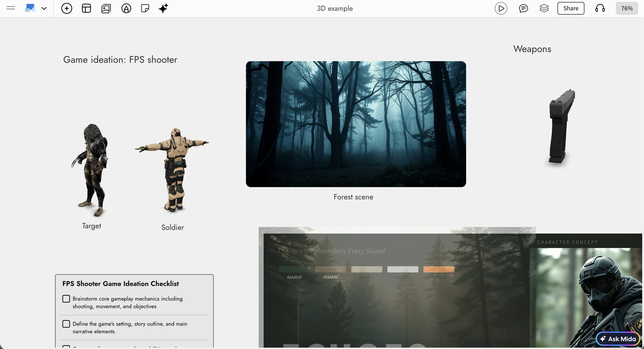
Task: Open the templates picker
Action: pos(86,8)
